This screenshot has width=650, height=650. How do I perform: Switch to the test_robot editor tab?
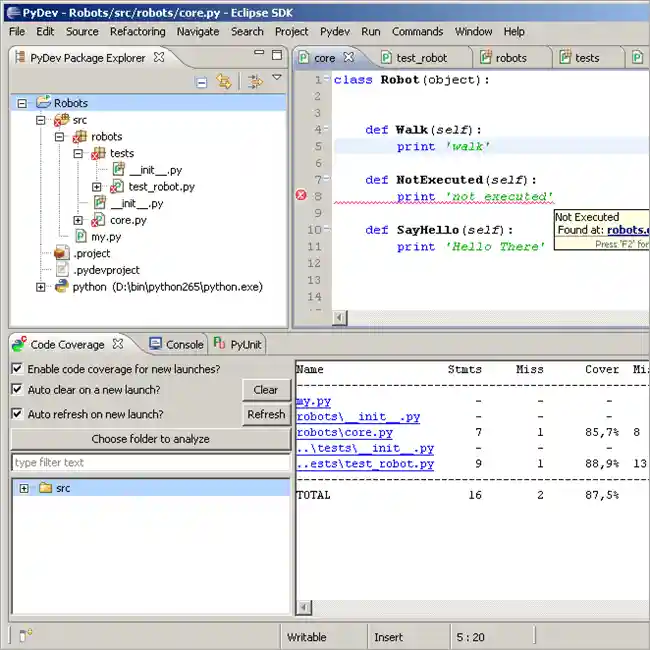[x=422, y=58]
